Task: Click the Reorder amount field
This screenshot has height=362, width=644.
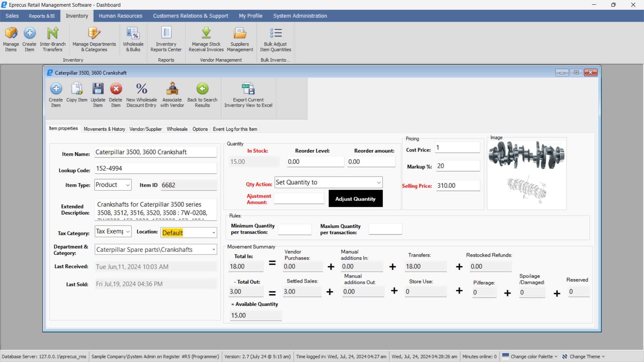Action: point(371,162)
